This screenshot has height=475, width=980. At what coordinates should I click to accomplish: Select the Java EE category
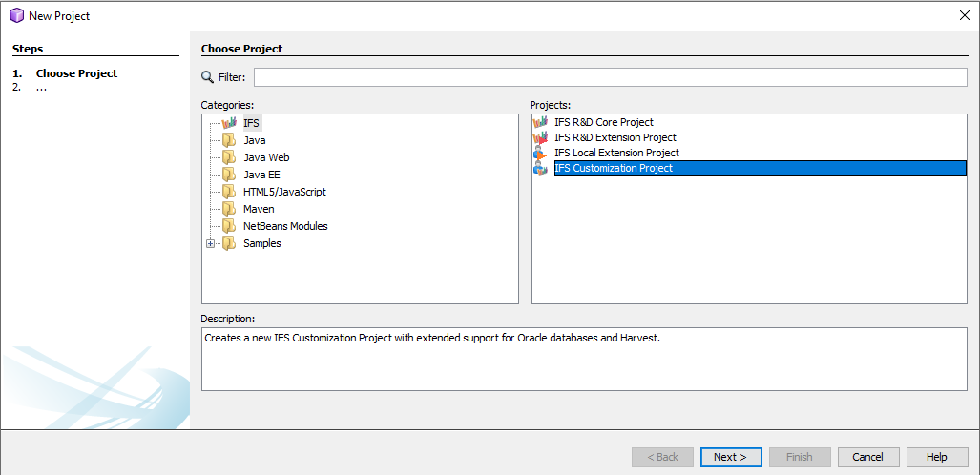tap(261, 175)
